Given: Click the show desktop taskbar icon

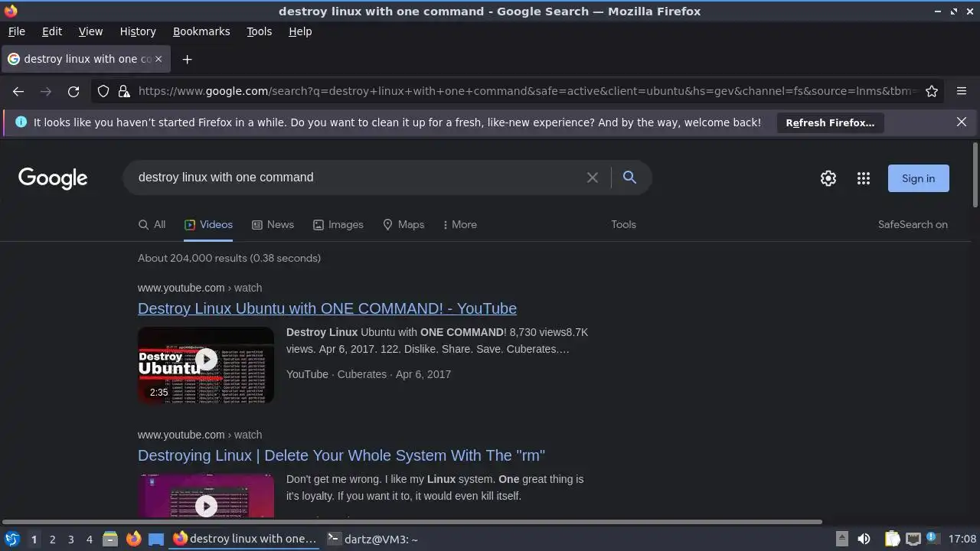Looking at the screenshot, I should point(156,539).
